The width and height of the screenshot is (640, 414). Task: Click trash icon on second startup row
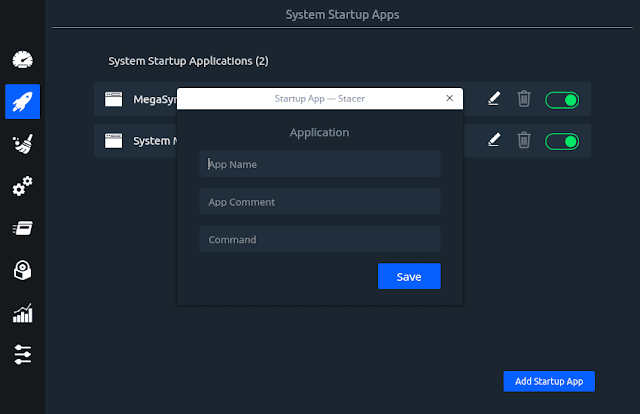pyautogui.click(x=523, y=141)
